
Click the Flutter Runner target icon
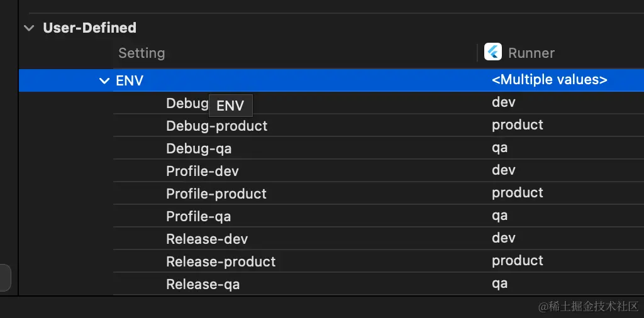[492, 53]
